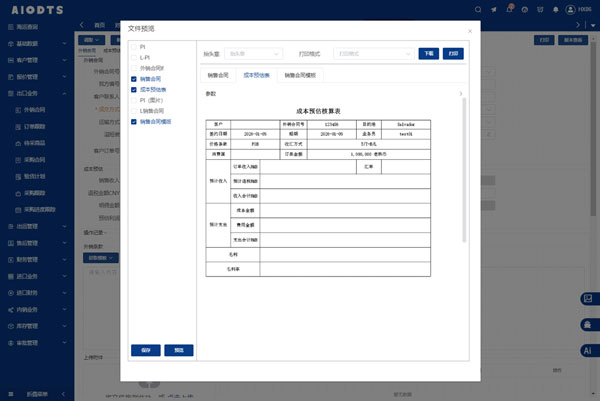The height and width of the screenshot is (401, 600).
Task: Tick the PI checkbox
Action: pos(134,47)
